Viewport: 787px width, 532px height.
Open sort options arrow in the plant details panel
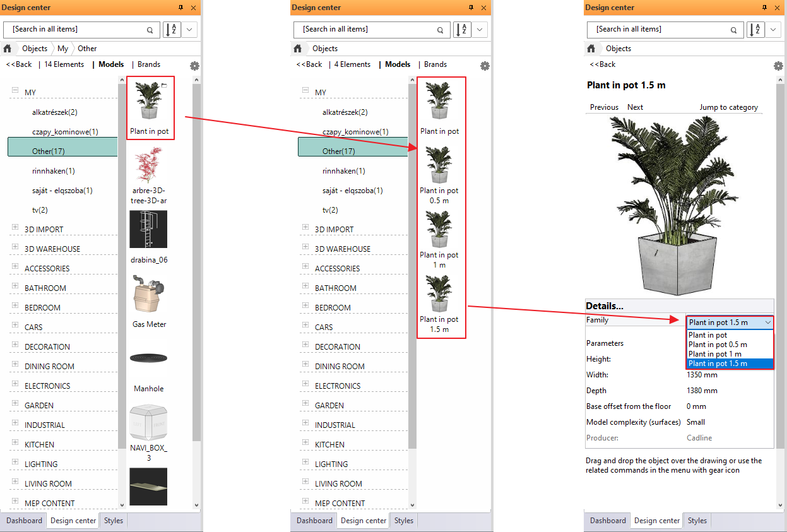click(774, 30)
